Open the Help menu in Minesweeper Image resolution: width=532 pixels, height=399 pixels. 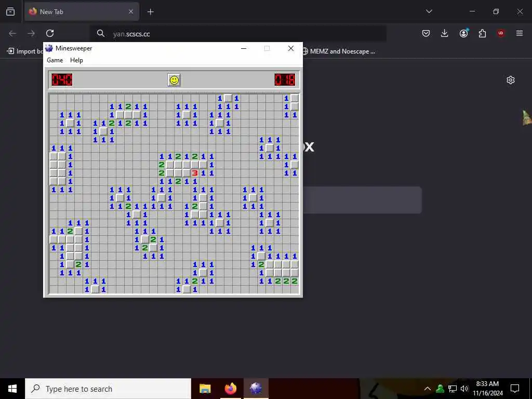click(x=76, y=60)
